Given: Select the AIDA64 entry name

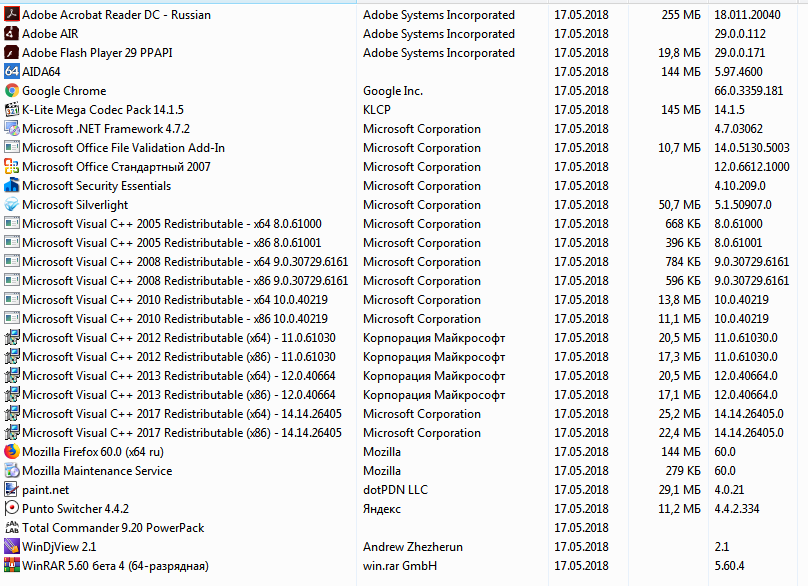Looking at the screenshot, I should 41,72.
